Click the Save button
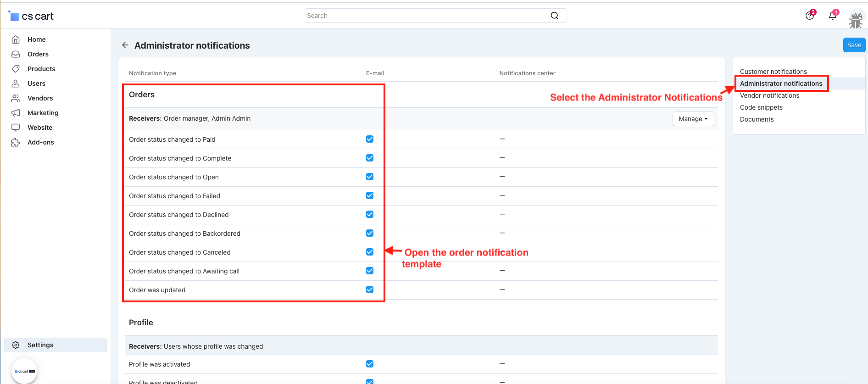This screenshot has width=868, height=384. 854,45
